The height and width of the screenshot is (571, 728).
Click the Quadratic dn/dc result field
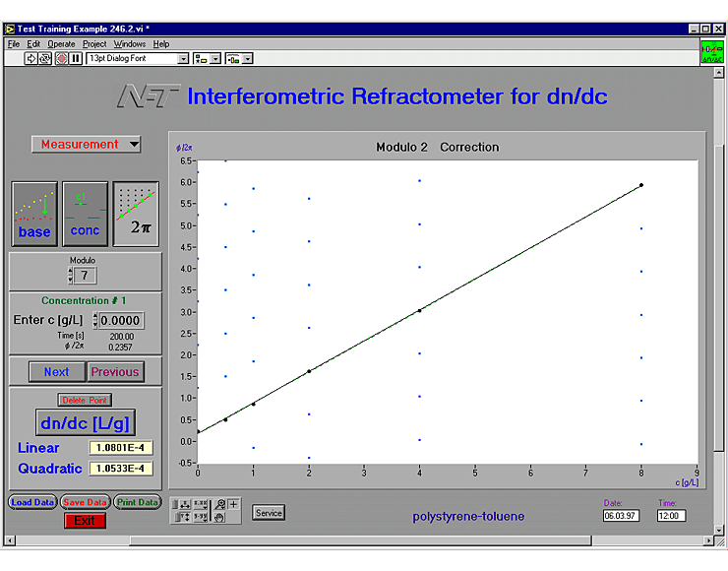(121, 469)
